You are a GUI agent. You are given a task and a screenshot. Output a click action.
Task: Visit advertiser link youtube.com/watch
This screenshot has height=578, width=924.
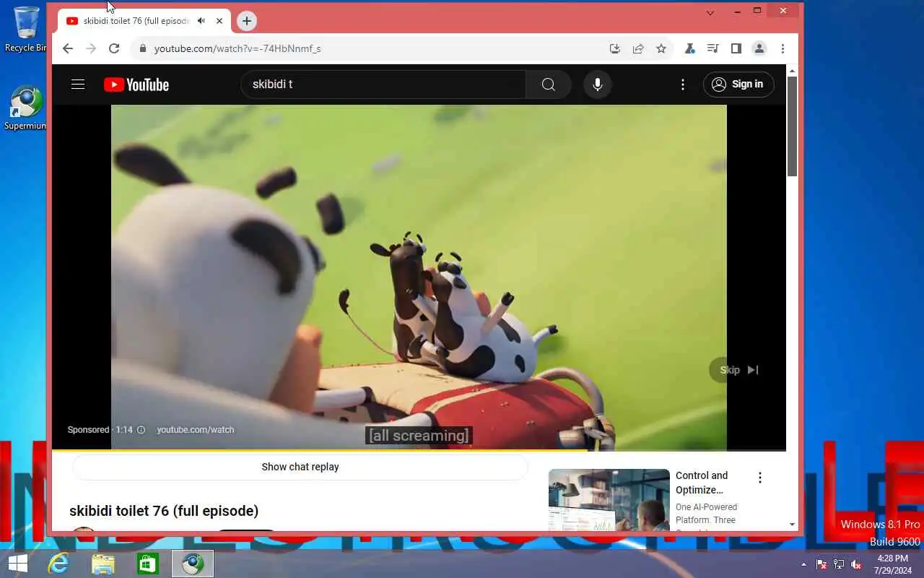click(196, 430)
